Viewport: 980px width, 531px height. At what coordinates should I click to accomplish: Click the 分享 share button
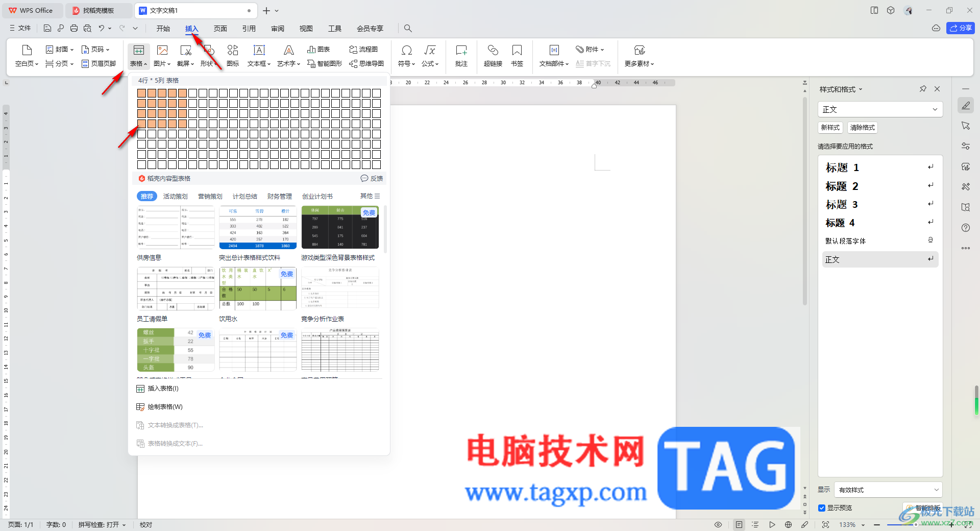click(961, 28)
